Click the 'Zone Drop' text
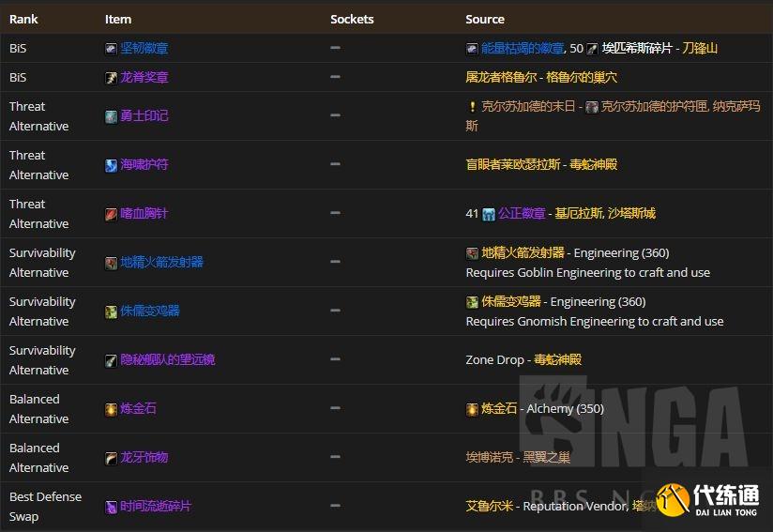This screenshot has height=532, width=773. 495,360
